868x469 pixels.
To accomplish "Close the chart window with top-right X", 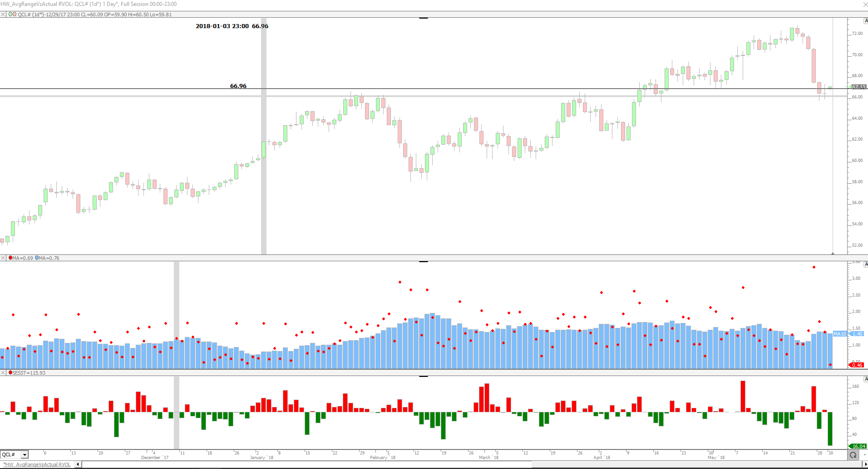I will [x=865, y=4].
